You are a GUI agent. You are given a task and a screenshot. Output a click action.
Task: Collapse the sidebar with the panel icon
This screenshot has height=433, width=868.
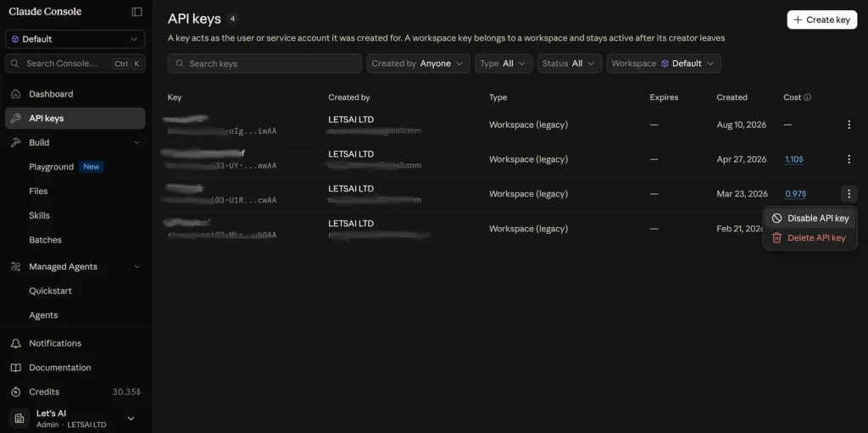(136, 12)
